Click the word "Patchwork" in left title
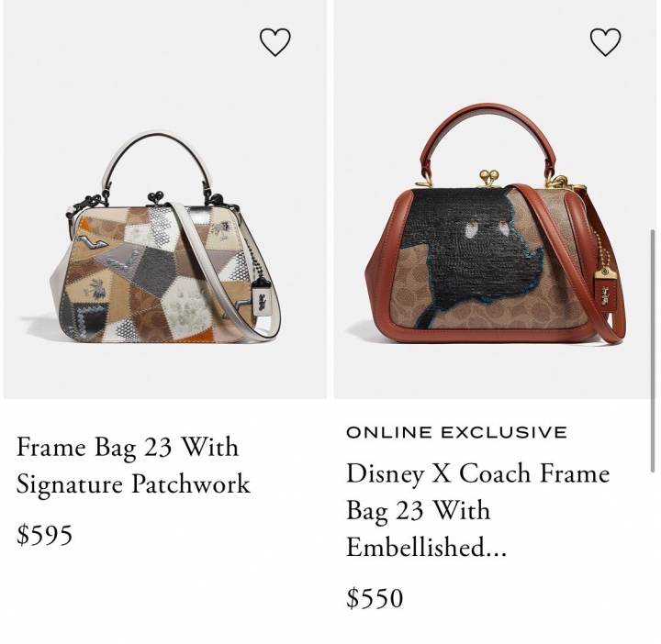661x644 pixels. click(x=191, y=483)
